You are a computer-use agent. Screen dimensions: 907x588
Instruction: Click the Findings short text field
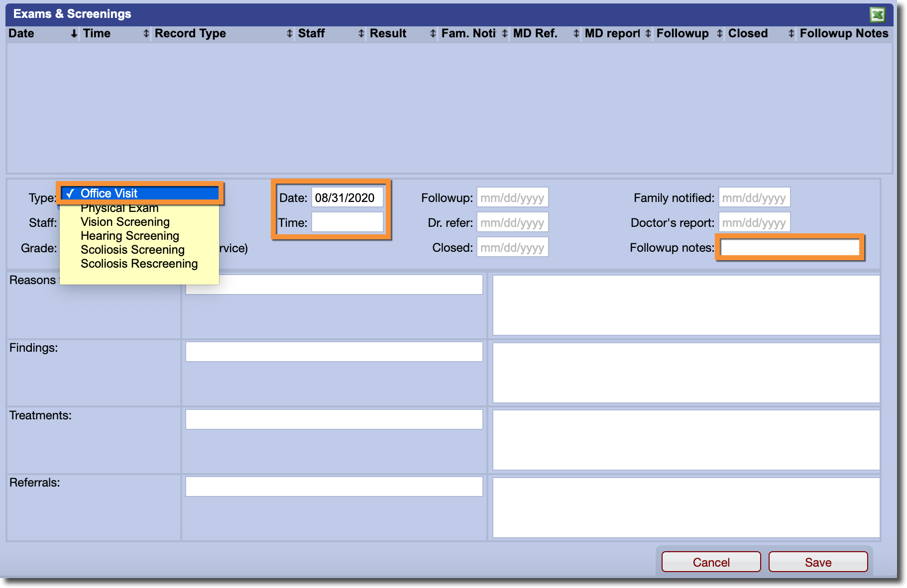334,352
